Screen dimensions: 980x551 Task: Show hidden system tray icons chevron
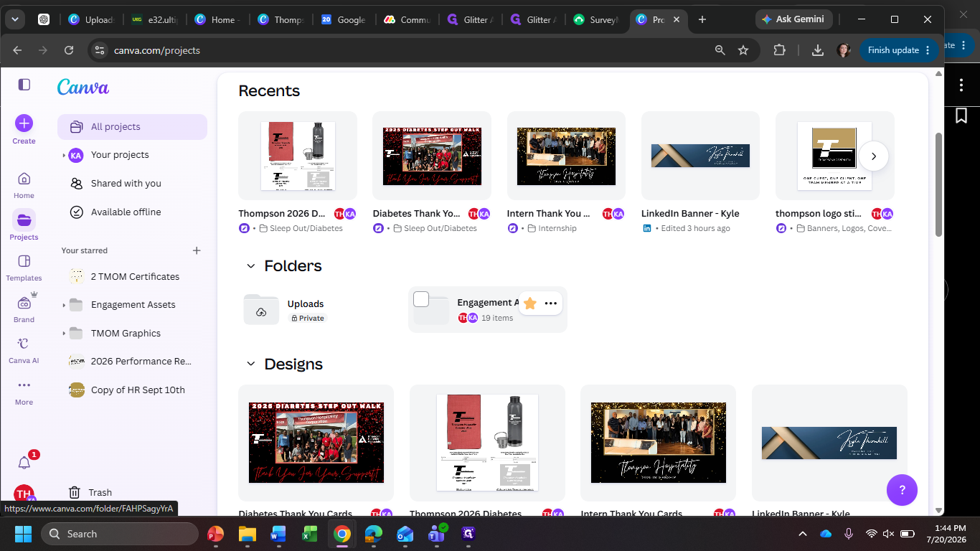[x=803, y=534]
